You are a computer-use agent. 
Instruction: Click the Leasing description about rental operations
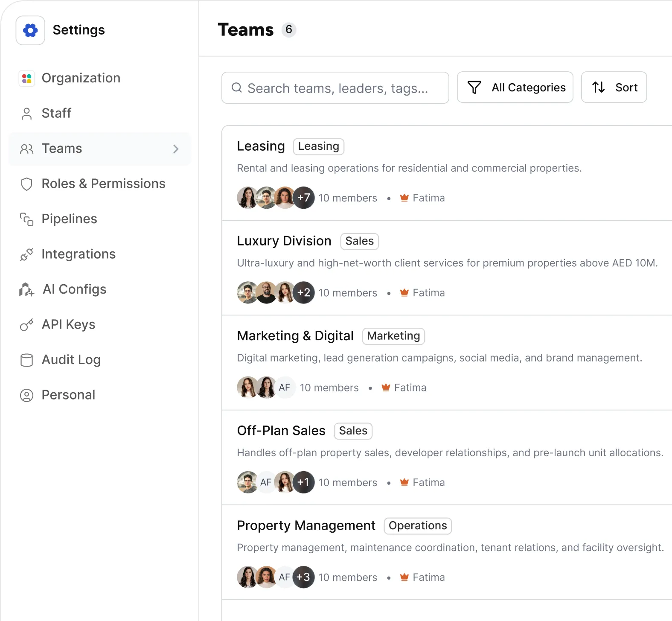[x=409, y=168]
